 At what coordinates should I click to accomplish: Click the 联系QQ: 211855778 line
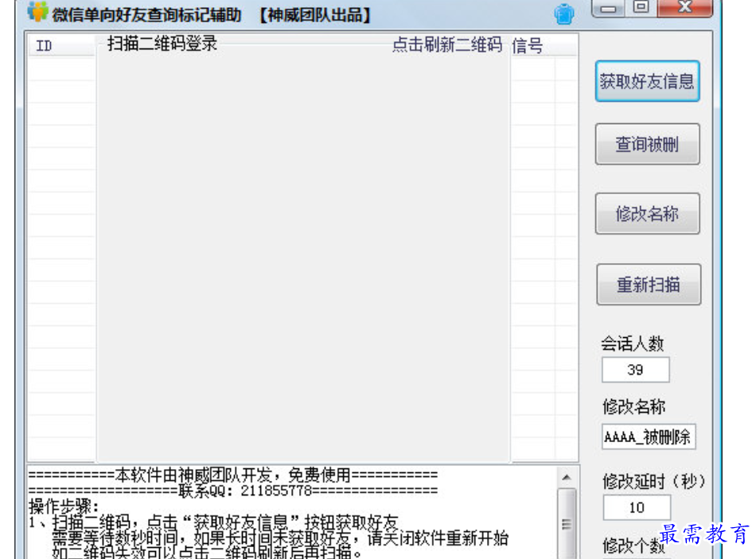click(x=233, y=491)
